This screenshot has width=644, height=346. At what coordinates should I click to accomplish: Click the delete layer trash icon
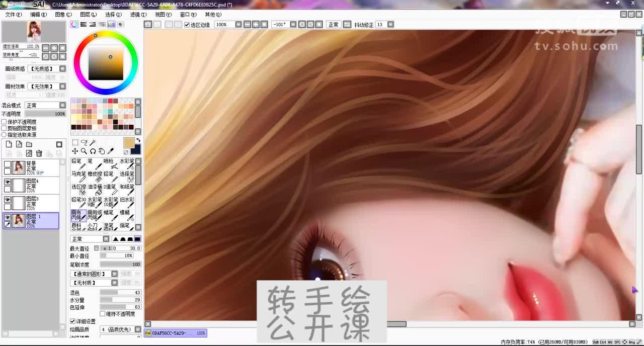[x=39, y=153]
